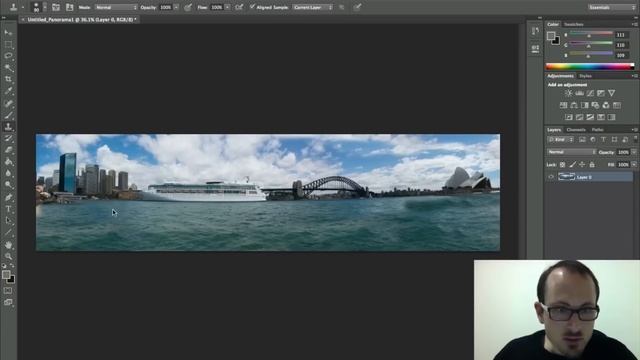Open the Clone Source panel icon
This screenshot has height=360, width=640.
tap(69, 7)
